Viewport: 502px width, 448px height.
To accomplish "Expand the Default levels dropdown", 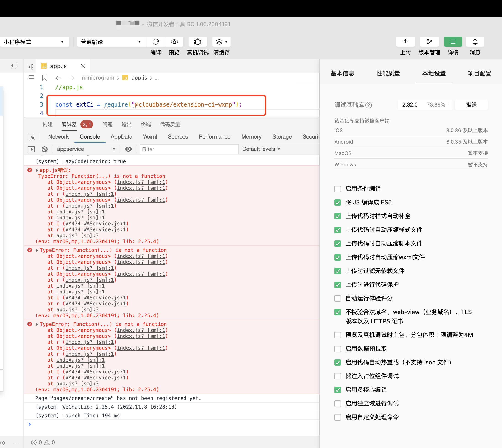I will 261,149.
